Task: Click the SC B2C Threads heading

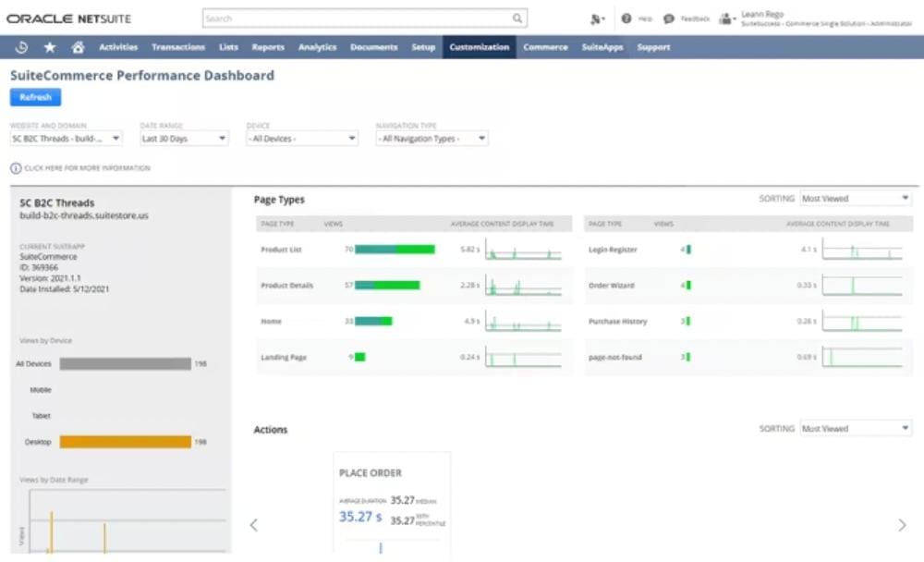Action: click(x=56, y=202)
